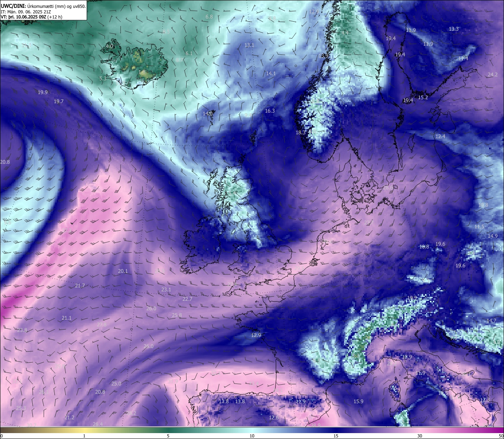Click the map value 16.3
The width and height of the screenshot is (504, 439).
pyautogui.click(x=270, y=111)
